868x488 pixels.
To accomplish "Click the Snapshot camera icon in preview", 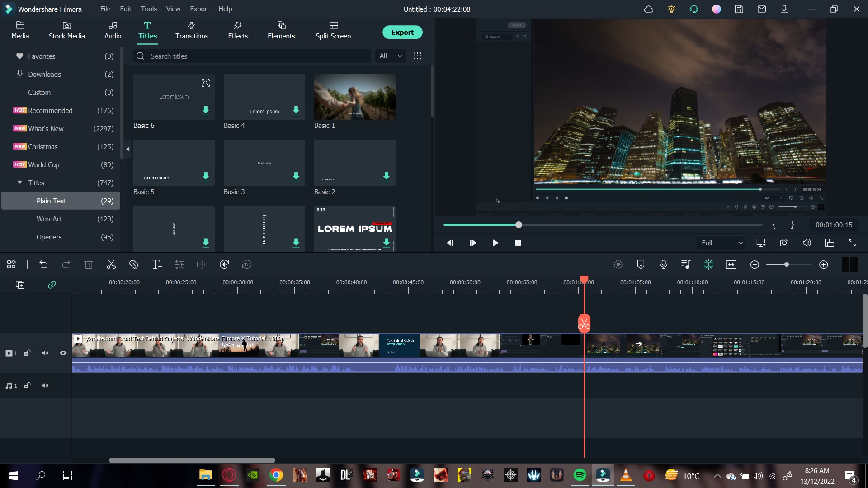I will [784, 243].
